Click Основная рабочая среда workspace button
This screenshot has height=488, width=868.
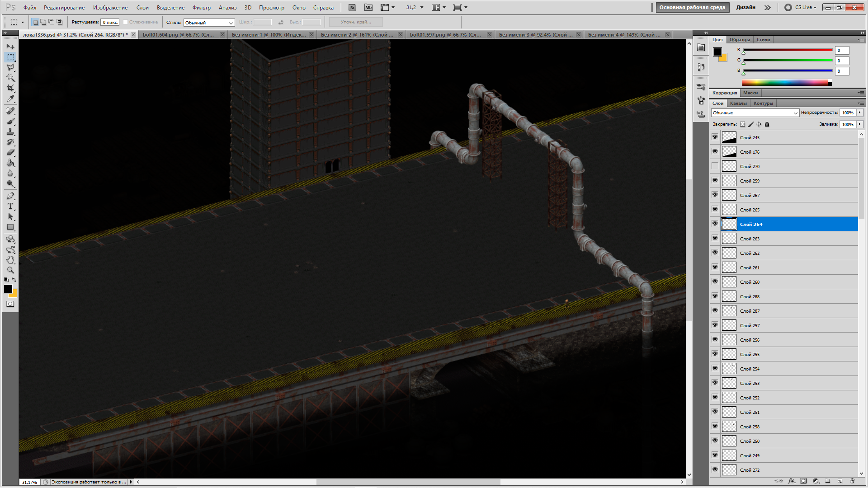[692, 7]
